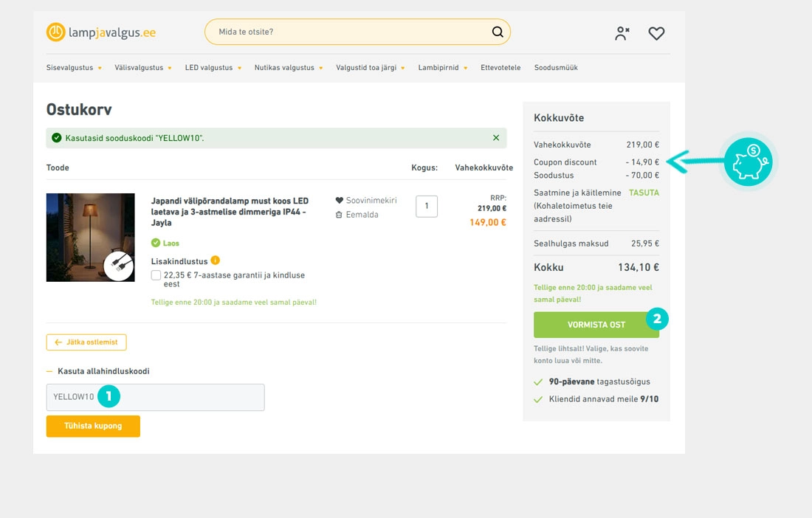812x518 pixels.
Task: Expand the Sisevalgustus menu
Action: [x=74, y=68]
